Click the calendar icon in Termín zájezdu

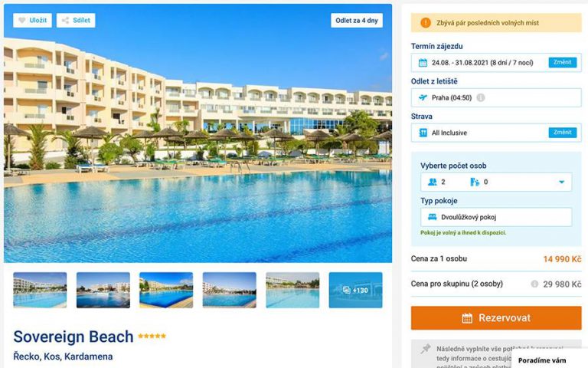coord(423,63)
